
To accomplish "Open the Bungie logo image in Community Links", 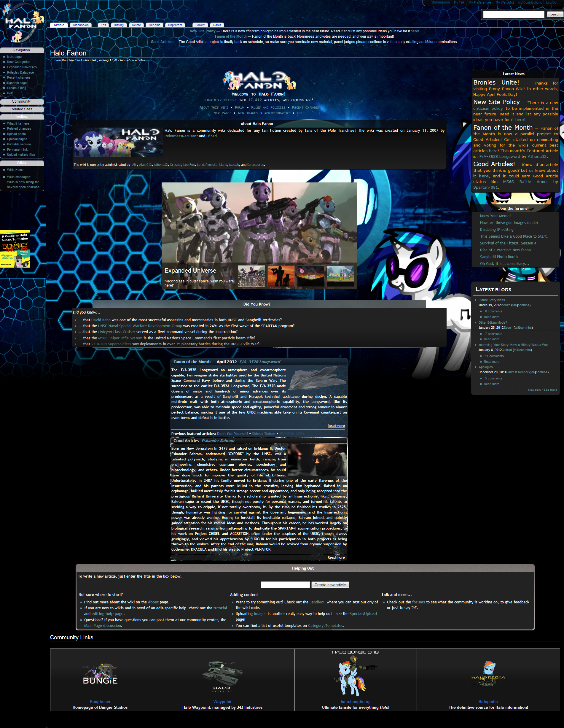I will [100, 674].
